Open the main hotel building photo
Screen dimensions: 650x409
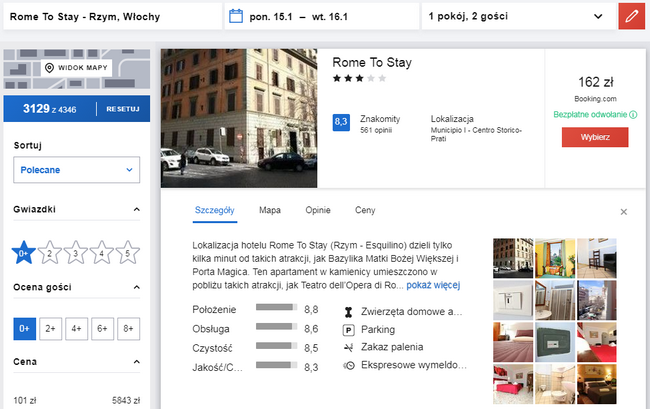coord(239,119)
